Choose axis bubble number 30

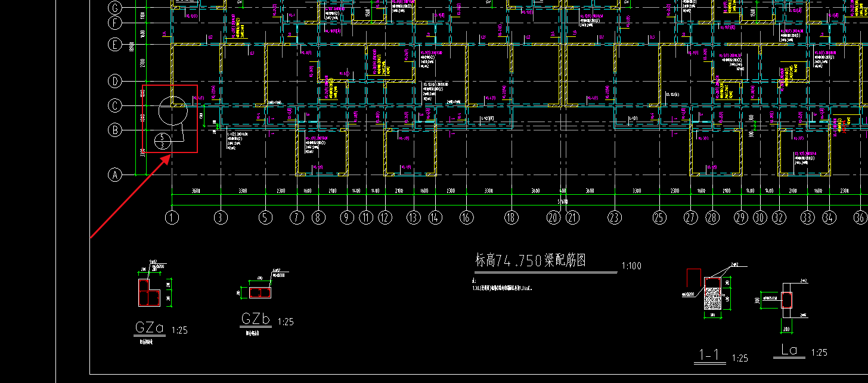click(x=760, y=217)
